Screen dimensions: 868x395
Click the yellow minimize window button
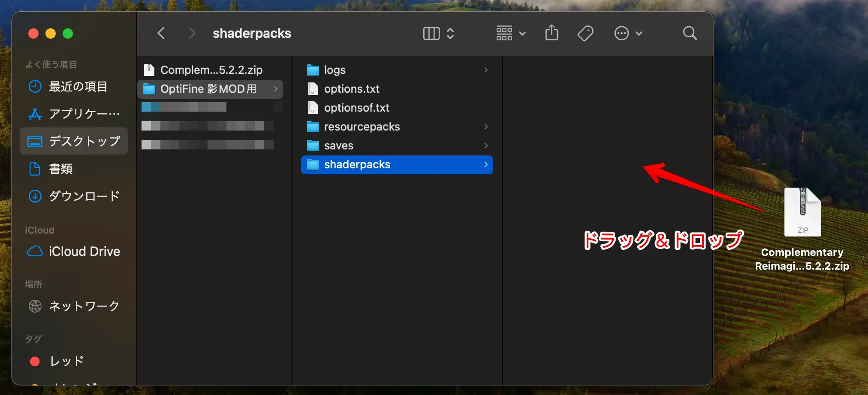point(51,33)
